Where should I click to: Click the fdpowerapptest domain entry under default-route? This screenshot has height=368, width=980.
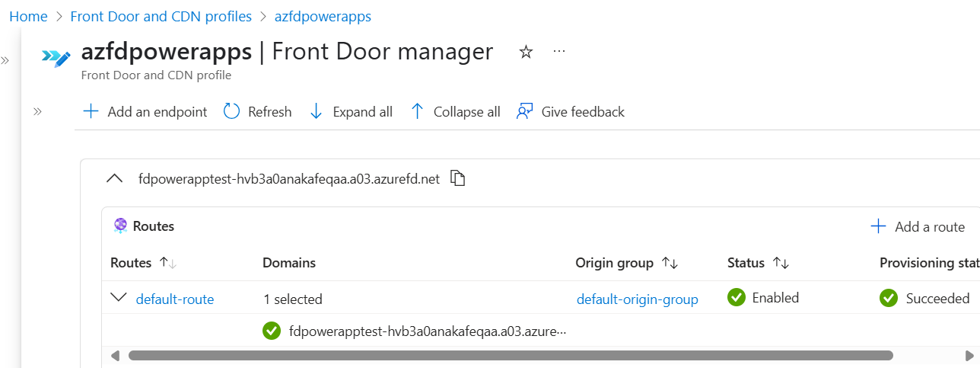[x=428, y=331]
